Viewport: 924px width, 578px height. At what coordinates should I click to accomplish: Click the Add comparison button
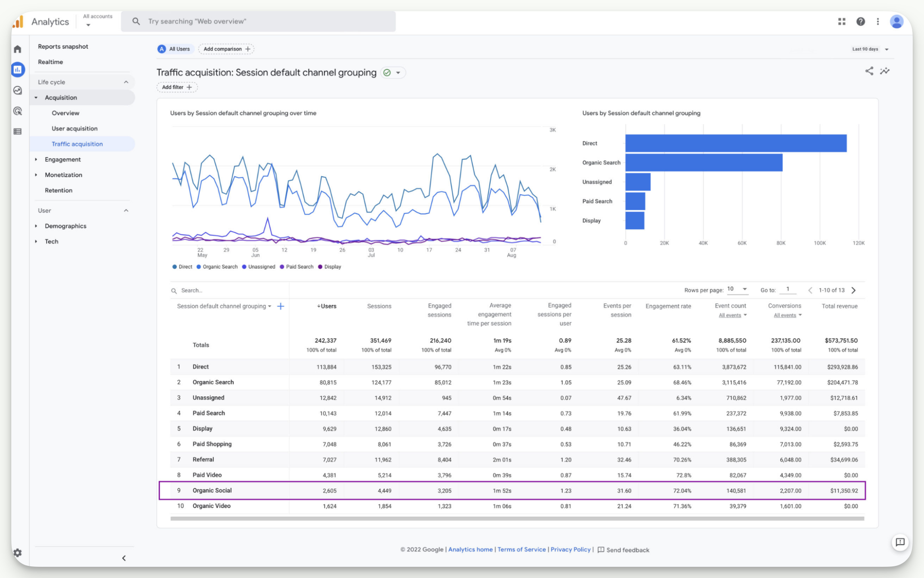226,49
